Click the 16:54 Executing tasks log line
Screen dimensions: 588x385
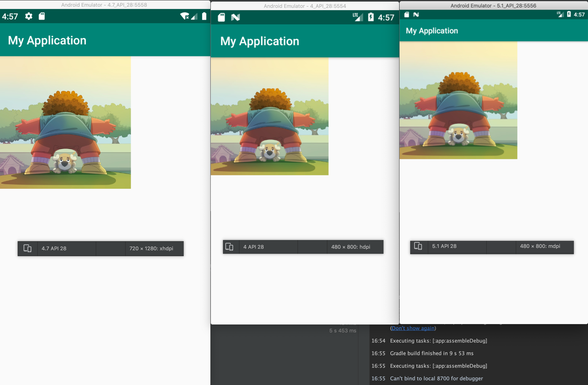(x=429, y=341)
